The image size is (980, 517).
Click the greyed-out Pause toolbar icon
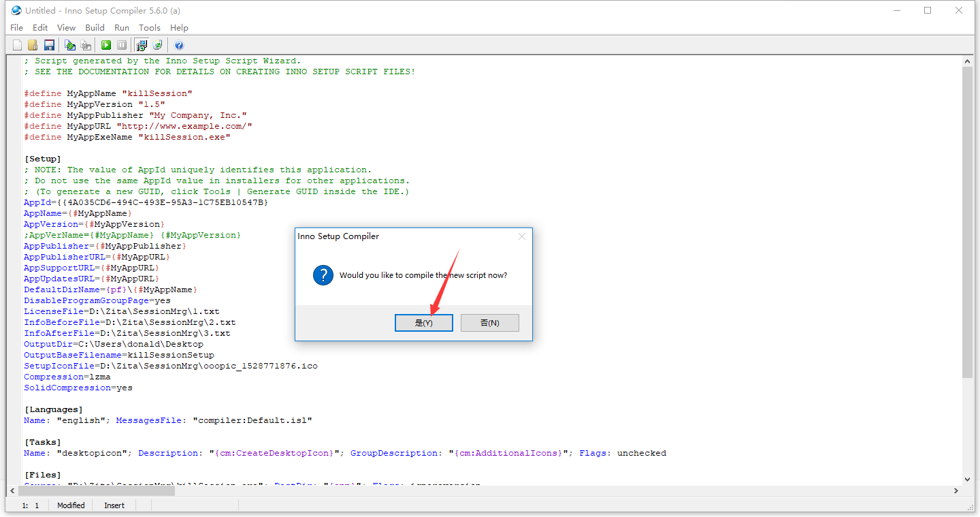tap(122, 45)
